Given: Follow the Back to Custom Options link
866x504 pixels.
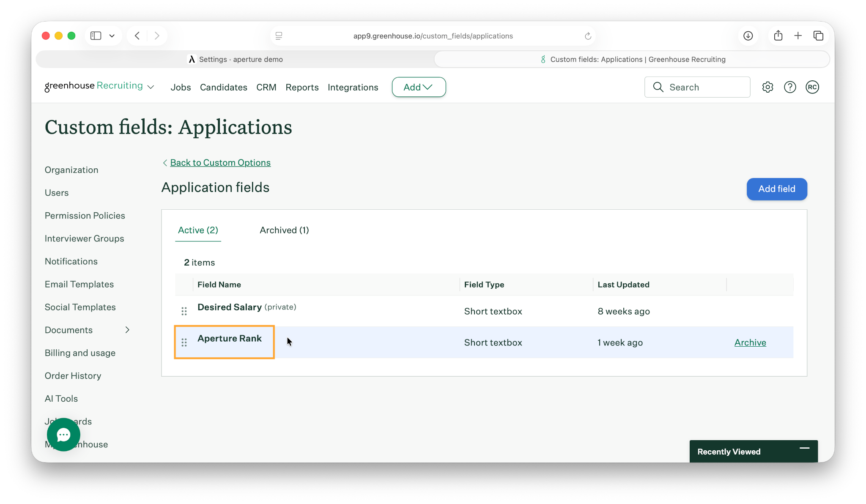Looking at the screenshot, I should pyautogui.click(x=220, y=163).
